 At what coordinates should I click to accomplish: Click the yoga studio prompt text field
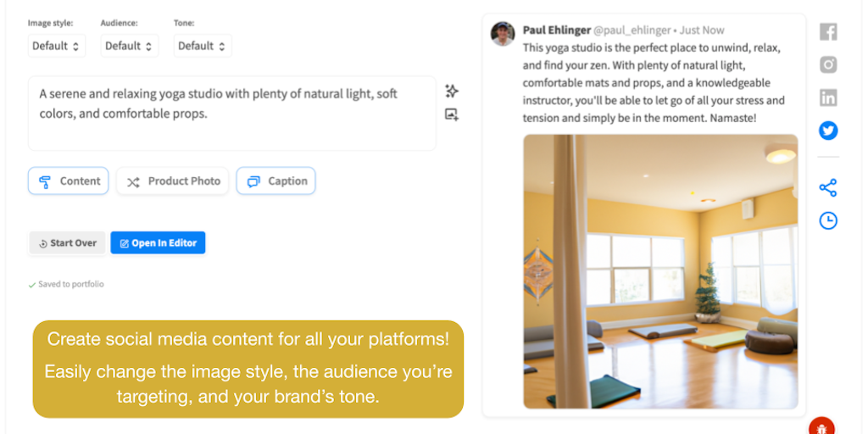pos(231,114)
